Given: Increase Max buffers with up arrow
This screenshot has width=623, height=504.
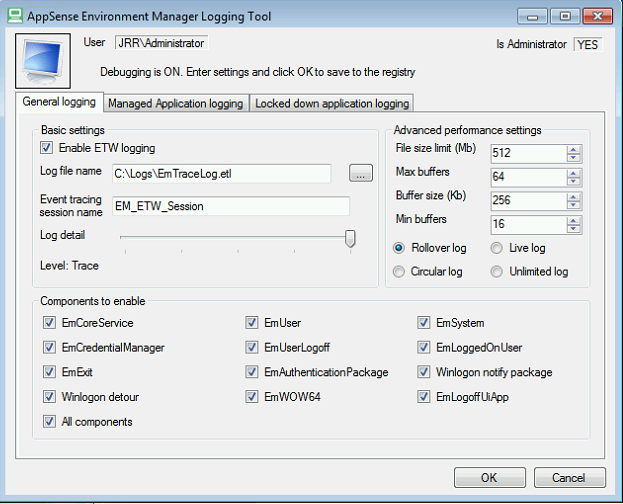Looking at the screenshot, I should point(573,173).
